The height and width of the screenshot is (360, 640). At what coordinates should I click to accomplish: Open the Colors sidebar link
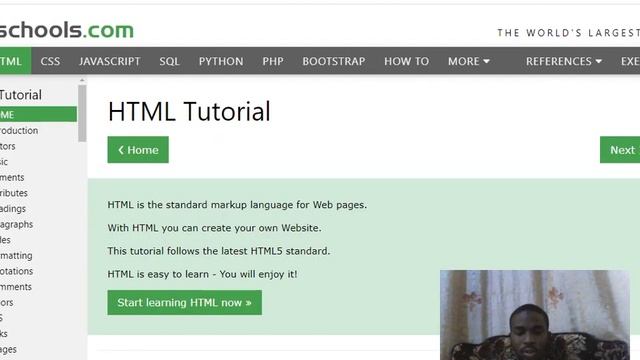pyautogui.click(x=7, y=302)
